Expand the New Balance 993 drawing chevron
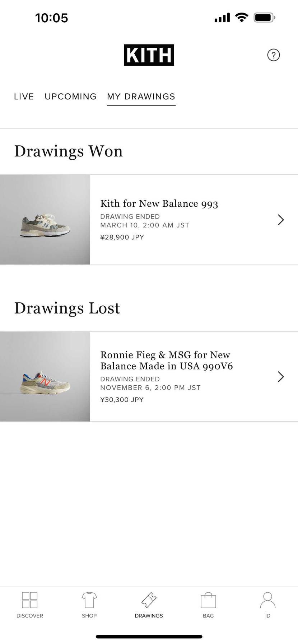The width and height of the screenshot is (298, 644). click(281, 220)
